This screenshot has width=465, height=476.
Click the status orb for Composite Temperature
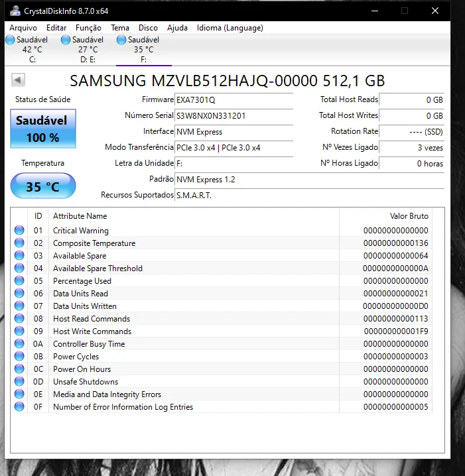click(x=19, y=243)
